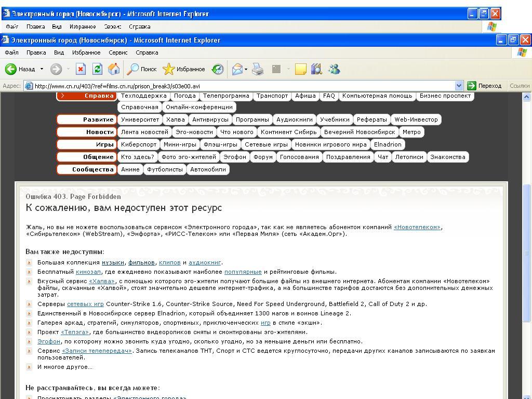Viewport: 532px width, 399px height.
Task: Open the Киберспорт section in Игры row
Action: pos(138,144)
